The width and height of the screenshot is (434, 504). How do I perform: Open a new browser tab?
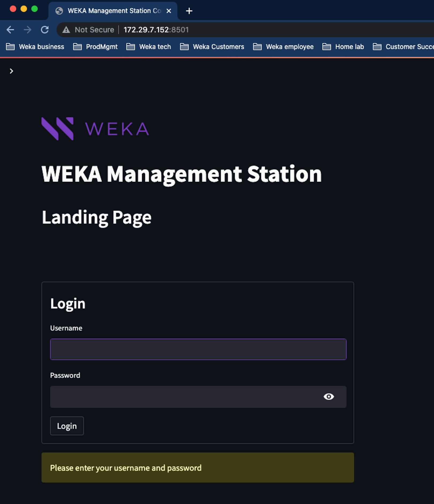[189, 11]
